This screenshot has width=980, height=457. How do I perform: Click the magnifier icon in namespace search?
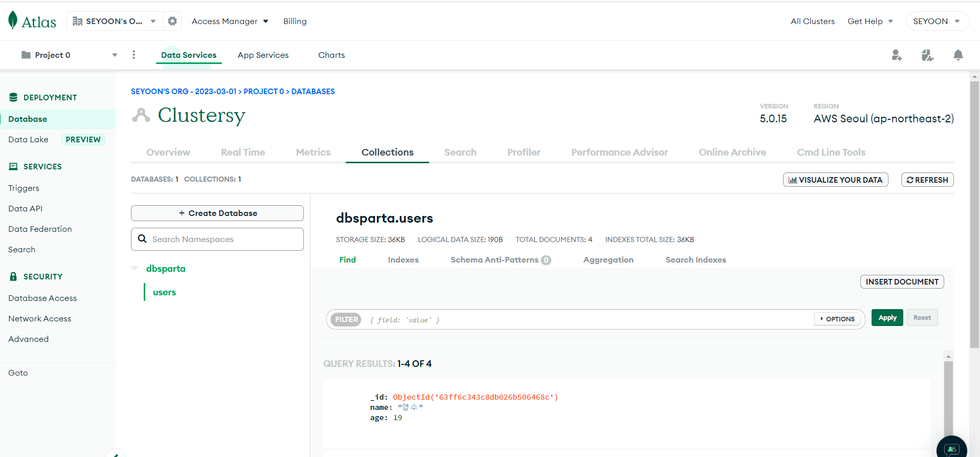tap(142, 239)
